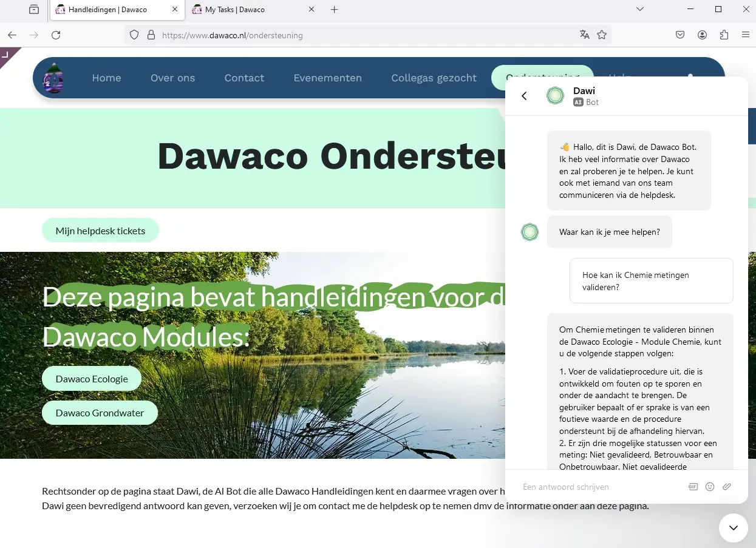
Task: Navigate to Home in the site menu
Action: click(106, 78)
